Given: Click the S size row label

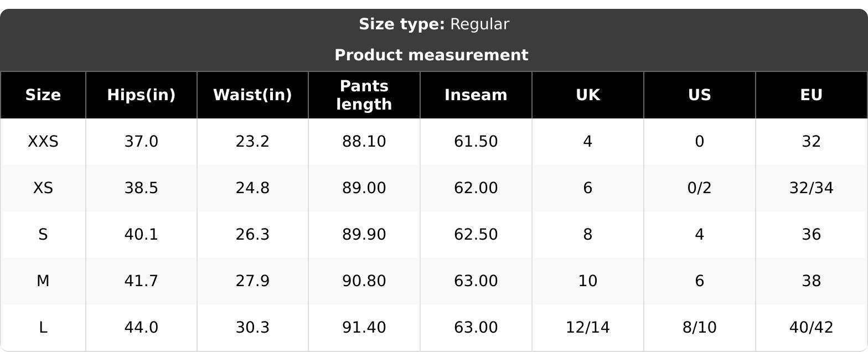Looking at the screenshot, I should [43, 235].
